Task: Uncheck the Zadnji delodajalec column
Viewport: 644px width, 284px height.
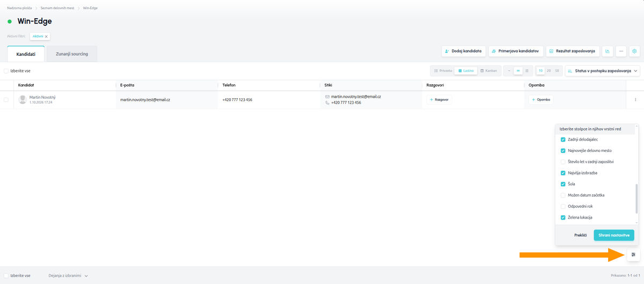Action: pos(563,140)
